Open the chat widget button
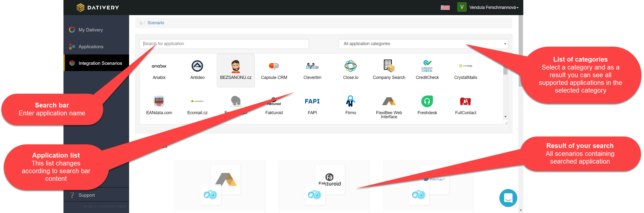644x213 pixels. click(x=508, y=198)
